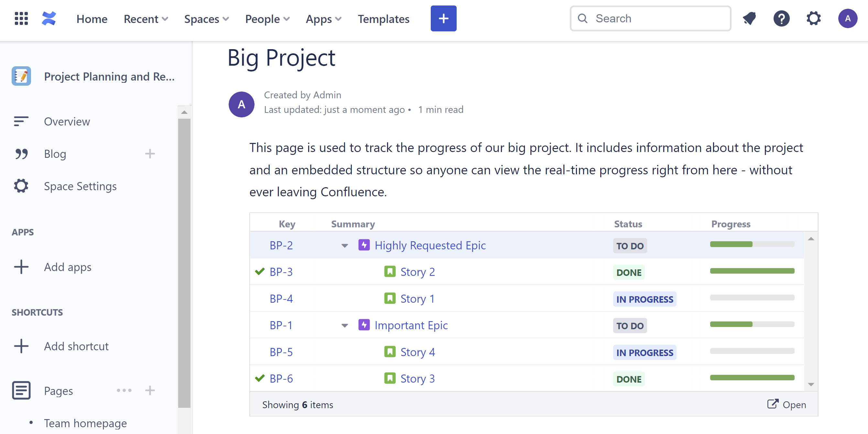Image resolution: width=868 pixels, height=434 pixels.
Task: Open the help menu
Action: point(781,18)
